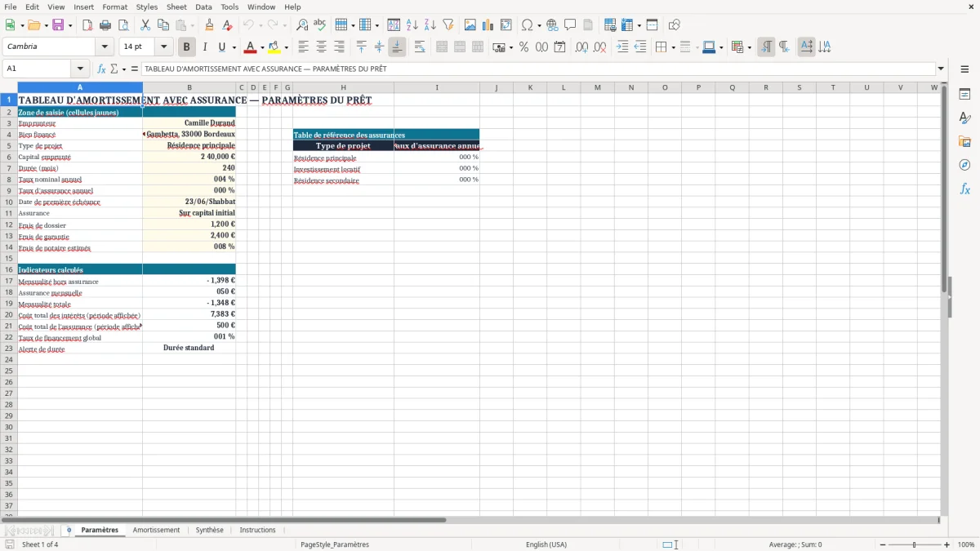Open the Conditional Formatting dropdown arrow
Image resolution: width=980 pixels, height=551 pixels.
(x=749, y=47)
